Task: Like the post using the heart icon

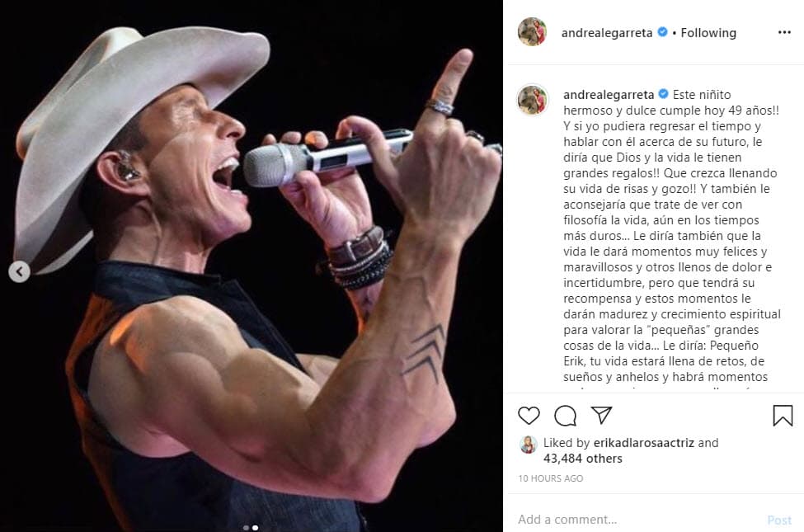Action: pyautogui.click(x=528, y=416)
